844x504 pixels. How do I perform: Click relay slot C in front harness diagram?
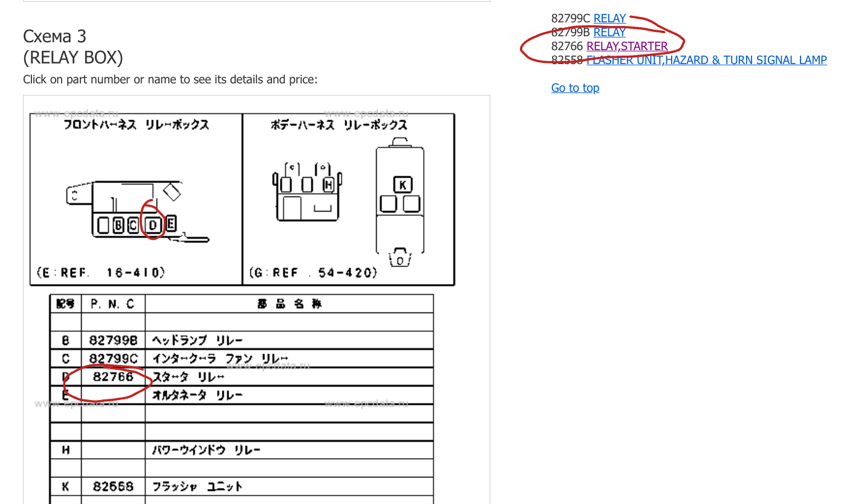point(132,225)
